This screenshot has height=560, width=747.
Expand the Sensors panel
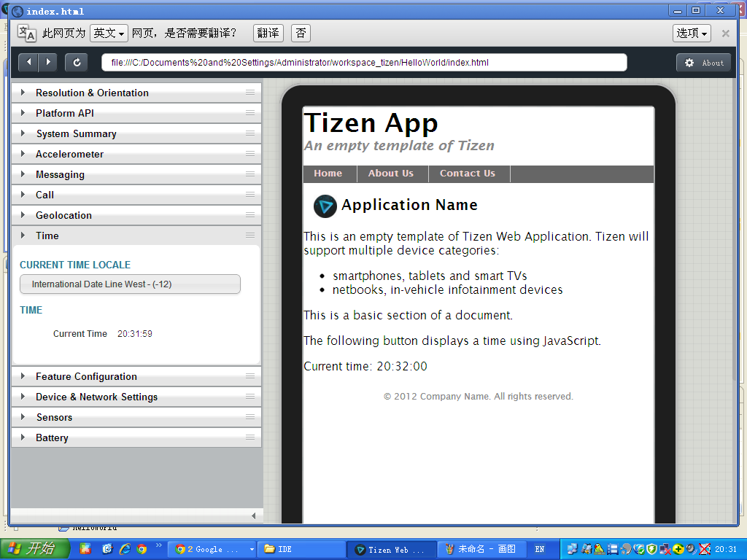pos(136,418)
